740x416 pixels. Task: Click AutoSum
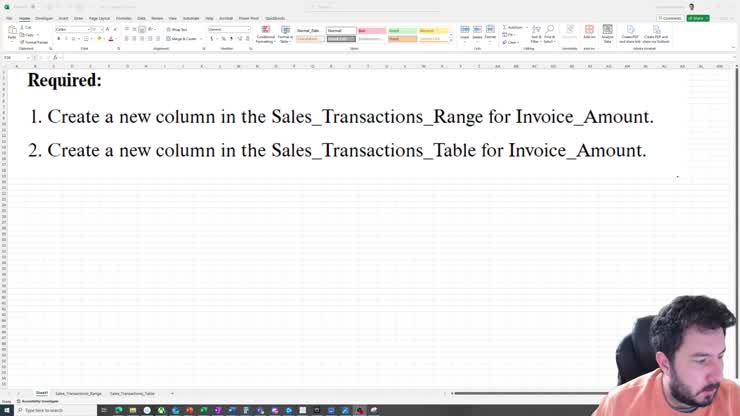click(513, 27)
